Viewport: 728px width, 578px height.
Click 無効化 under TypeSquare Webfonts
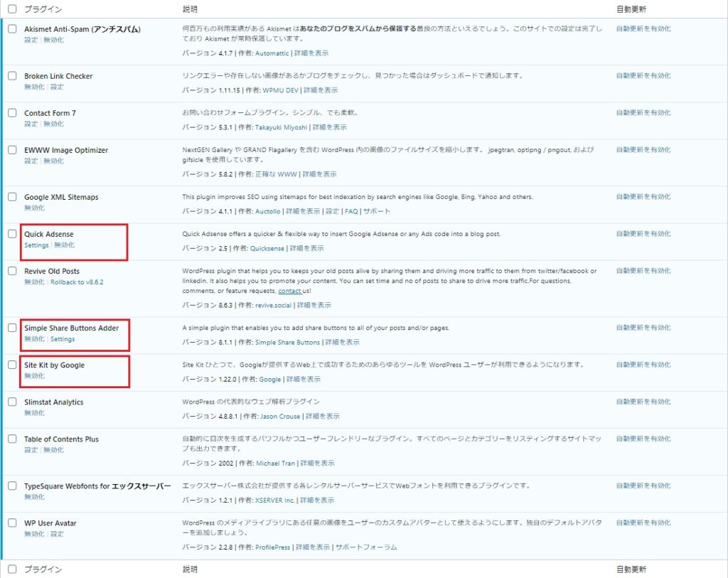(34, 497)
